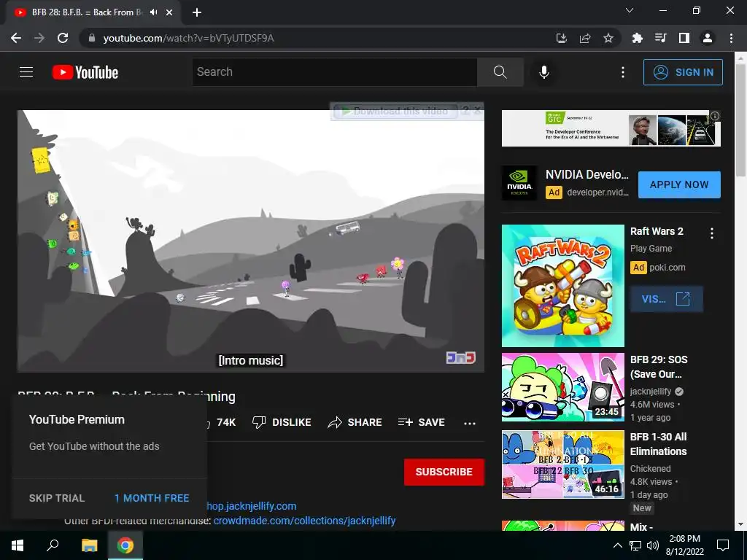Click the jacknjellify channel name
The height and width of the screenshot is (560, 747).
(x=651, y=392)
